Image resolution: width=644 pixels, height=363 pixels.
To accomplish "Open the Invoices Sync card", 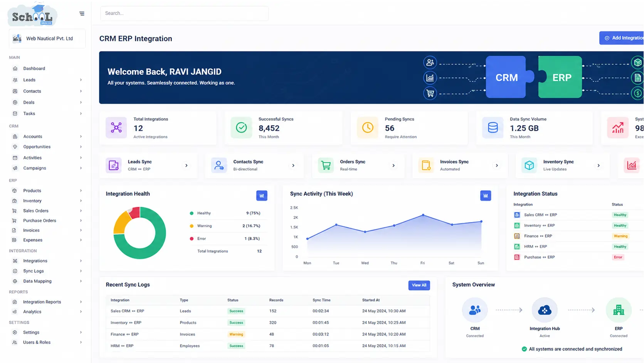I will [460, 165].
